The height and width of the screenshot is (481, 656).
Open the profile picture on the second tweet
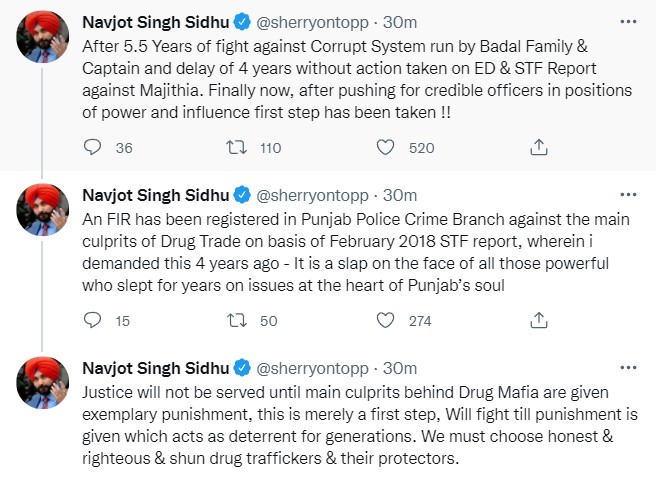click(41, 208)
